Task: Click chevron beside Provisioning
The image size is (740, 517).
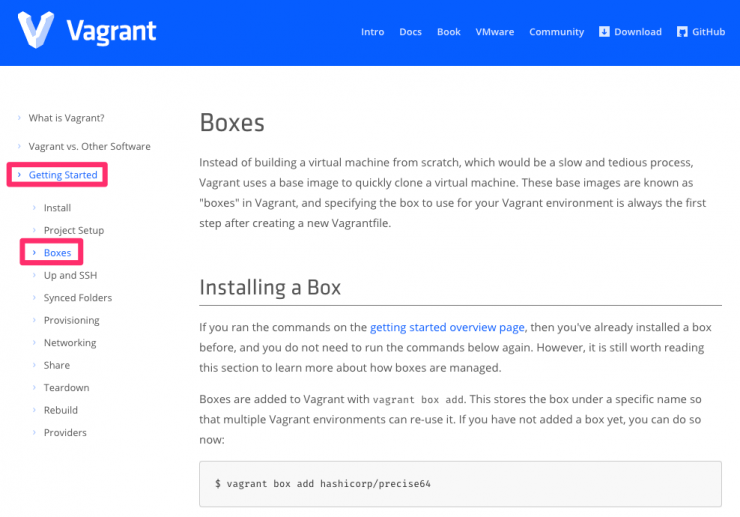Action: pyautogui.click(x=34, y=320)
